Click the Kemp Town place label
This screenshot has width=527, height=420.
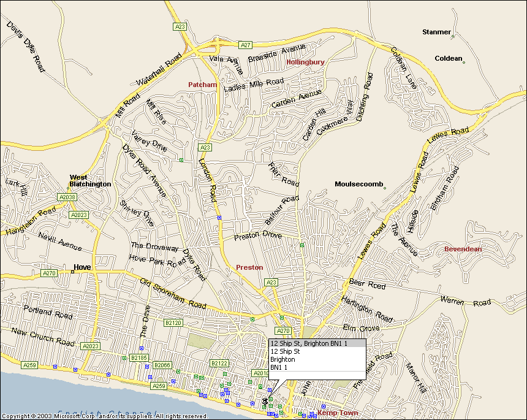coord(338,412)
